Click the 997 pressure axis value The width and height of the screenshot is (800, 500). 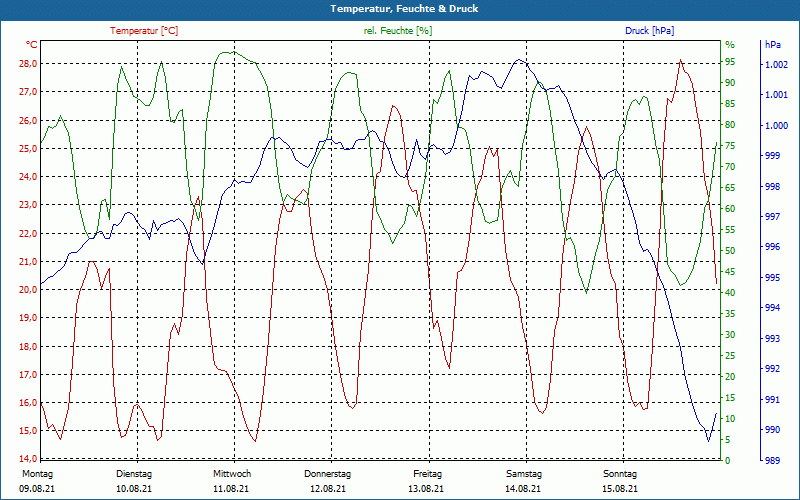tap(772, 216)
